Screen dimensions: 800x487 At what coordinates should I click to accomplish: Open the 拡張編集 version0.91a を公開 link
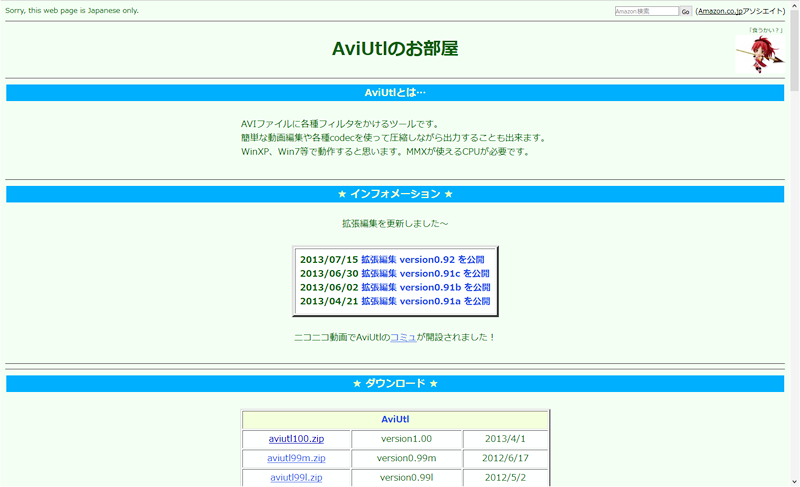[x=426, y=301]
